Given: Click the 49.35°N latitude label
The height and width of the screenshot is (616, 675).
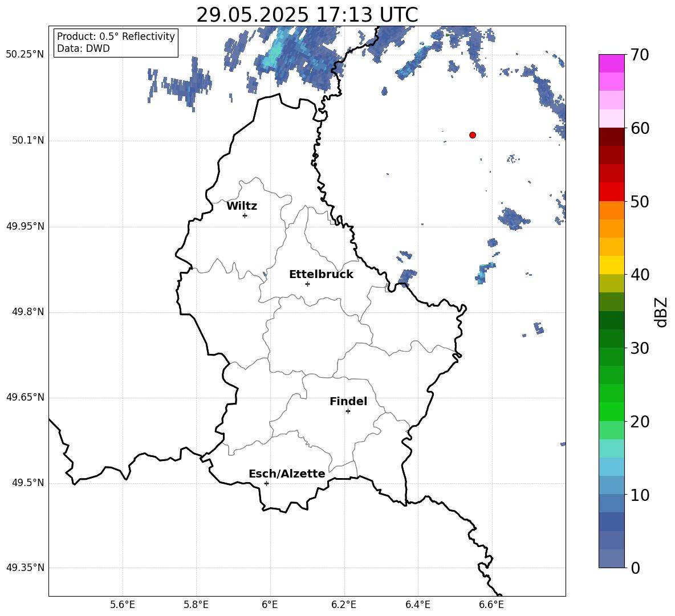Looking at the screenshot, I should coord(25,568).
